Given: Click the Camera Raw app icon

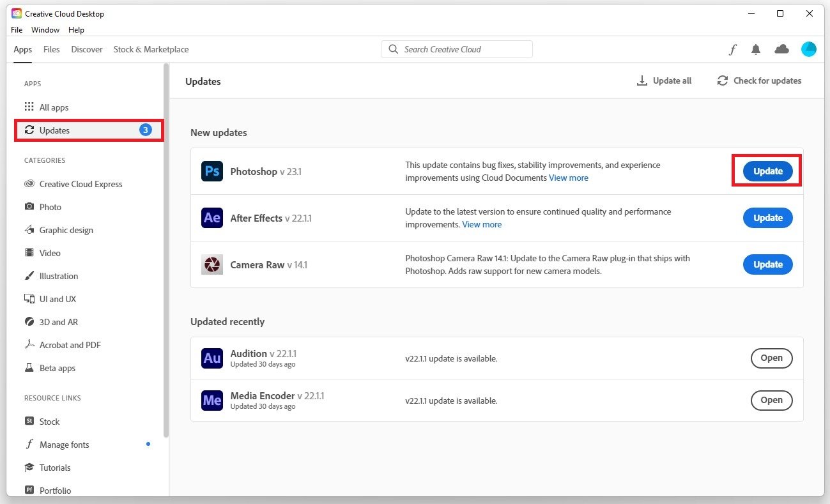Looking at the screenshot, I should 212,264.
